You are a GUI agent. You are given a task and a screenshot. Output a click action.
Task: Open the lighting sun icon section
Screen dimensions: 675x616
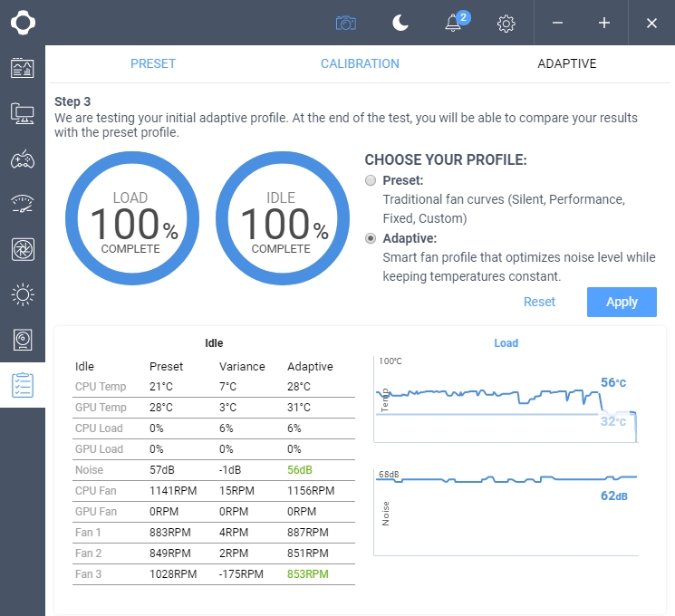click(x=23, y=294)
